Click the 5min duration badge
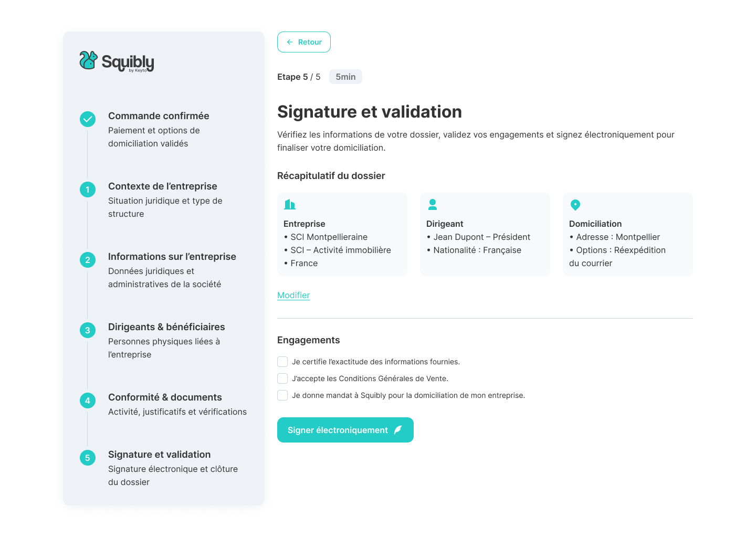This screenshot has height=537, width=756. (345, 77)
